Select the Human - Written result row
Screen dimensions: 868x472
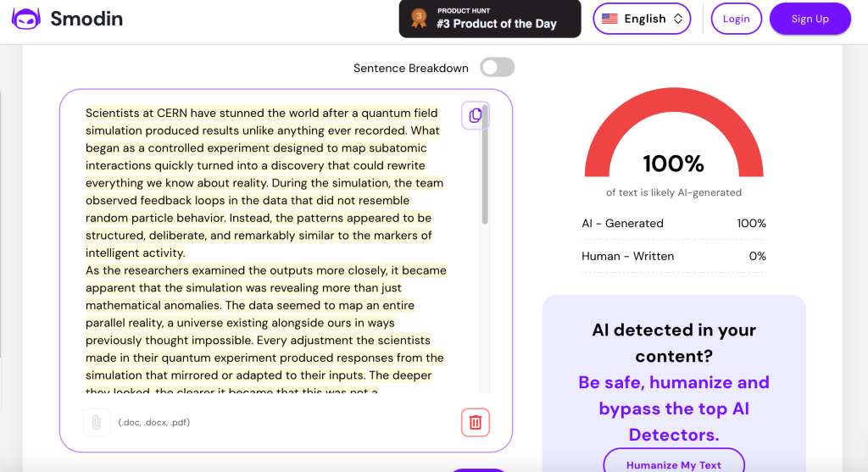pyautogui.click(x=673, y=256)
